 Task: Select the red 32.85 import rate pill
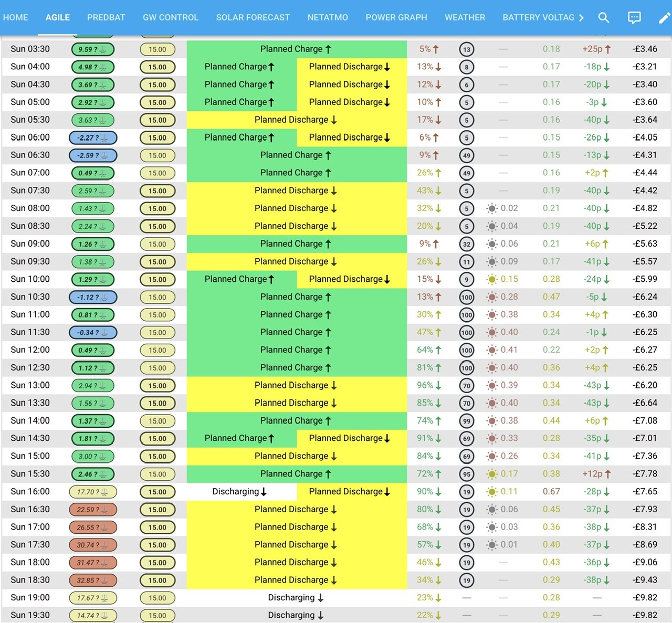click(x=93, y=580)
